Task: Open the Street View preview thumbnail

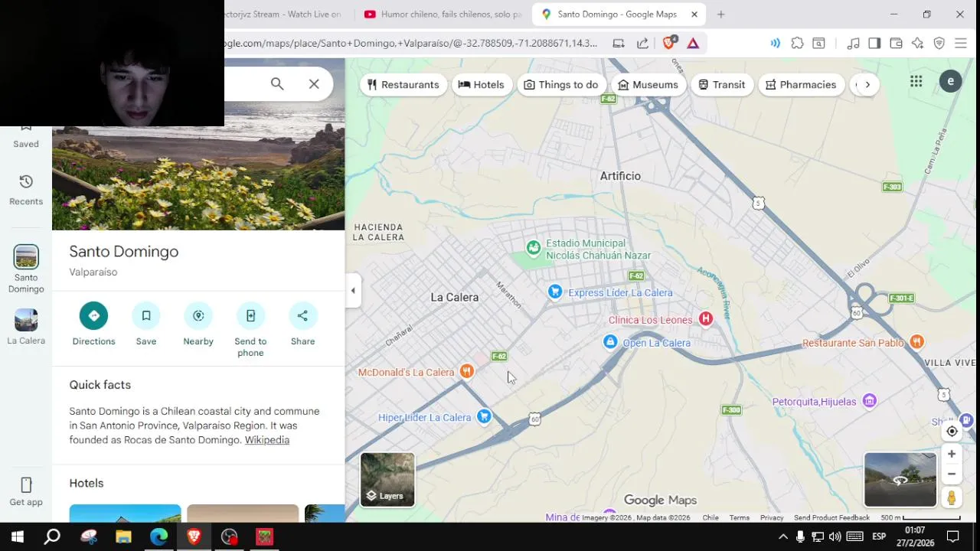Action: [x=900, y=480]
